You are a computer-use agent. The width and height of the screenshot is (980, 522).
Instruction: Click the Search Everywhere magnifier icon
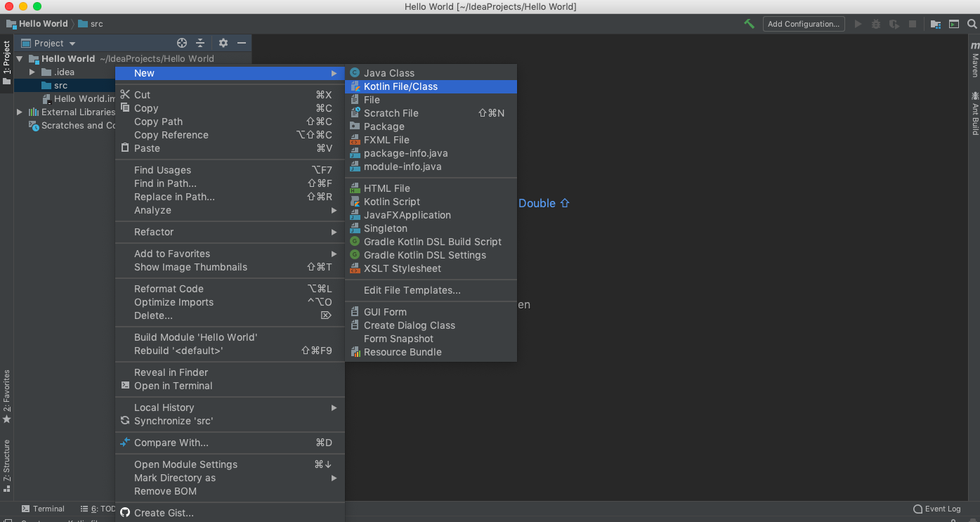coord(972,24)
